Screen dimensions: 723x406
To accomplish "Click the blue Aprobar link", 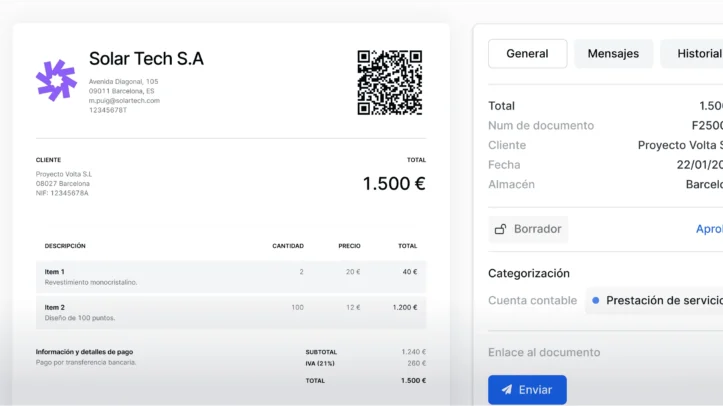I will pyautogui.click(x=709, y=229).
